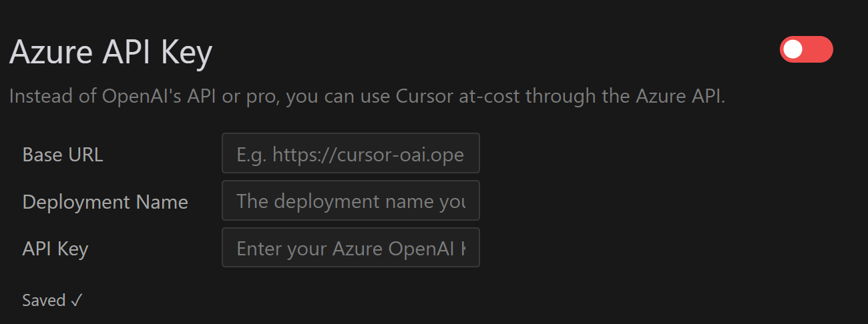
Task: Click the "Deployment Name" label
Action: pyautogui.click(x=105, y=201)
